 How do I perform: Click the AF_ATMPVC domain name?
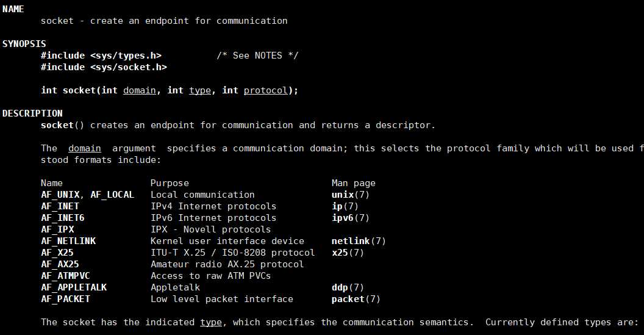[x=65, y=276]
